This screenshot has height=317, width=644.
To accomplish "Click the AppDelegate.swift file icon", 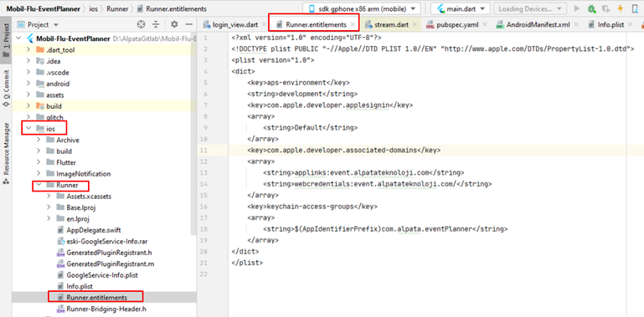I will [60, 230].
